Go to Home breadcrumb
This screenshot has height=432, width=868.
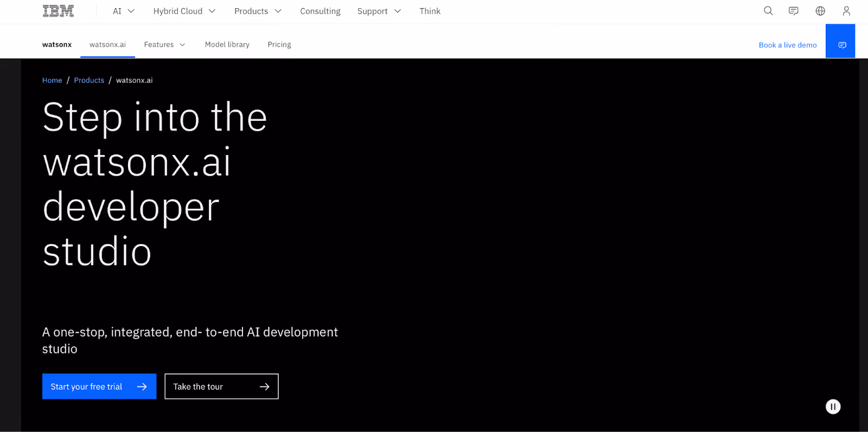[x=52, y=80]
